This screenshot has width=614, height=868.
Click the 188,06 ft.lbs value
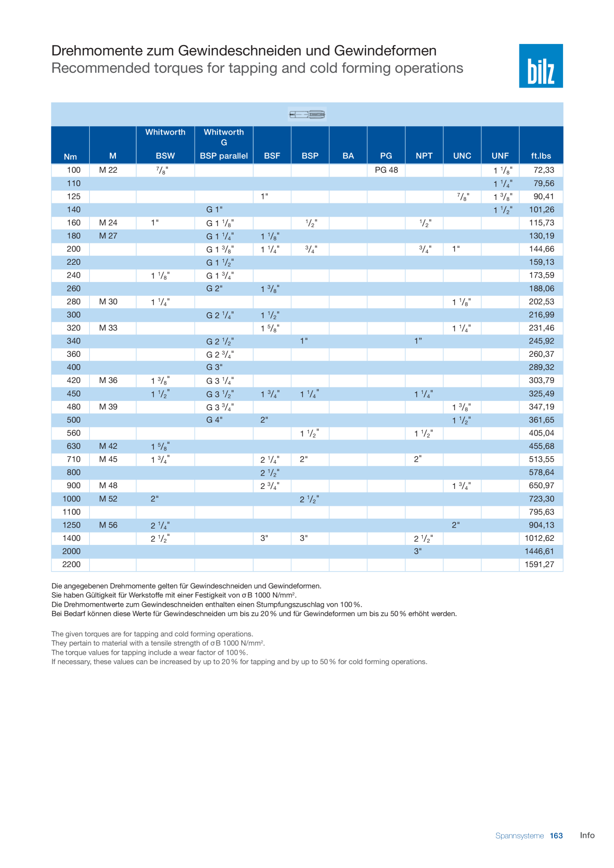[542, 289]
